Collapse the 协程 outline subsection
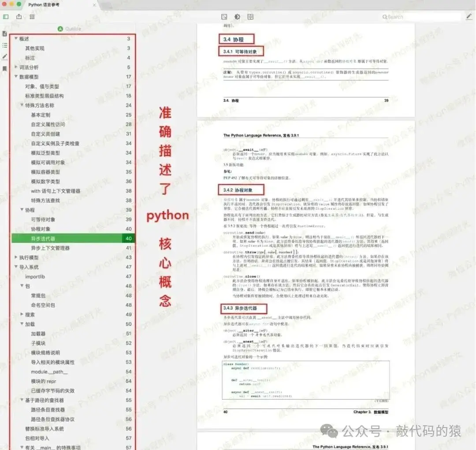Image resolution: width=476 pixels, height=450 pixels. point(22,210)
